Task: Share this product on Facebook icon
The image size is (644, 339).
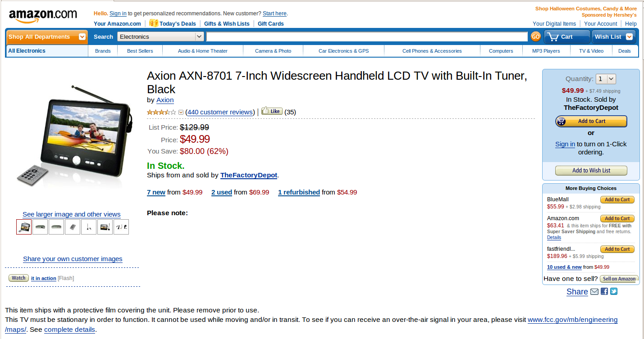Action: [604, 291]
